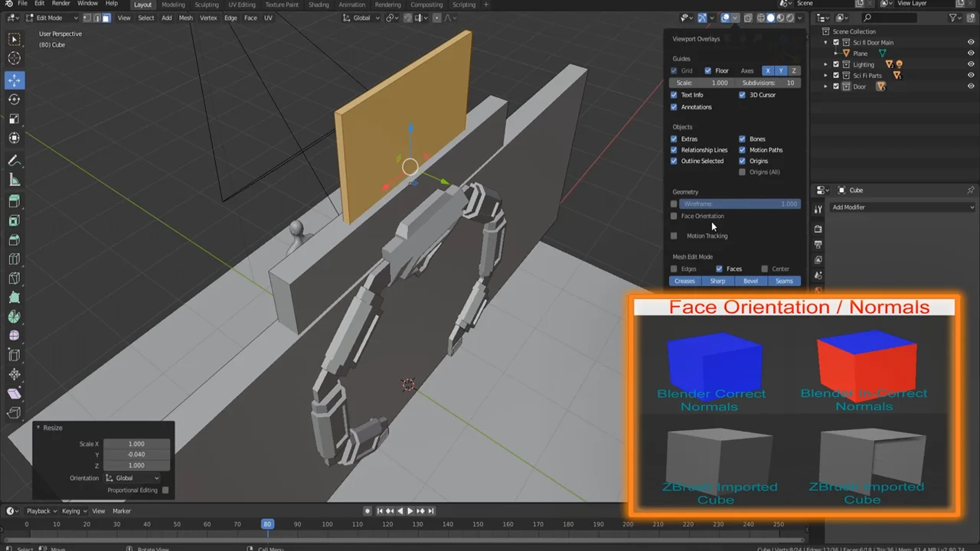Viewport: 980px width, 551px height.
Task: Enable the Face Orientation checkbox
Action: tap(675, 216)
